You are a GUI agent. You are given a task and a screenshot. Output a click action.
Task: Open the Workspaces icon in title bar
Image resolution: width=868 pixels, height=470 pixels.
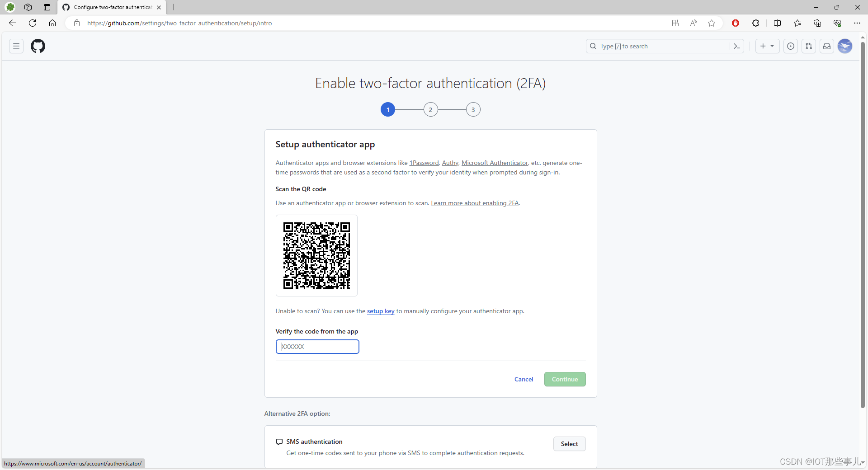click(28, 7)
